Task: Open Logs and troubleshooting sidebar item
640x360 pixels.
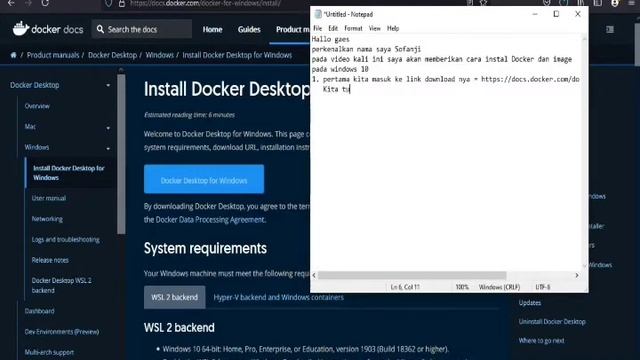Action: [66, 240]
